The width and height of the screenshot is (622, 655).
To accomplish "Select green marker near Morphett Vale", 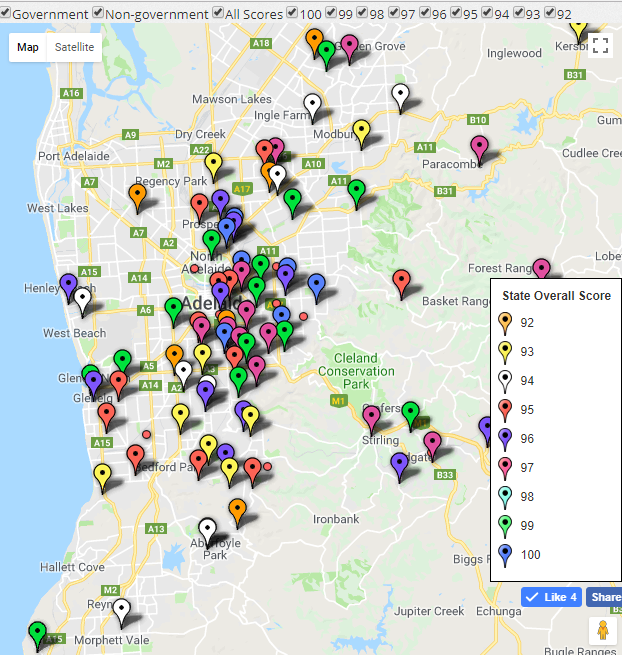I will tap(37, 633).
